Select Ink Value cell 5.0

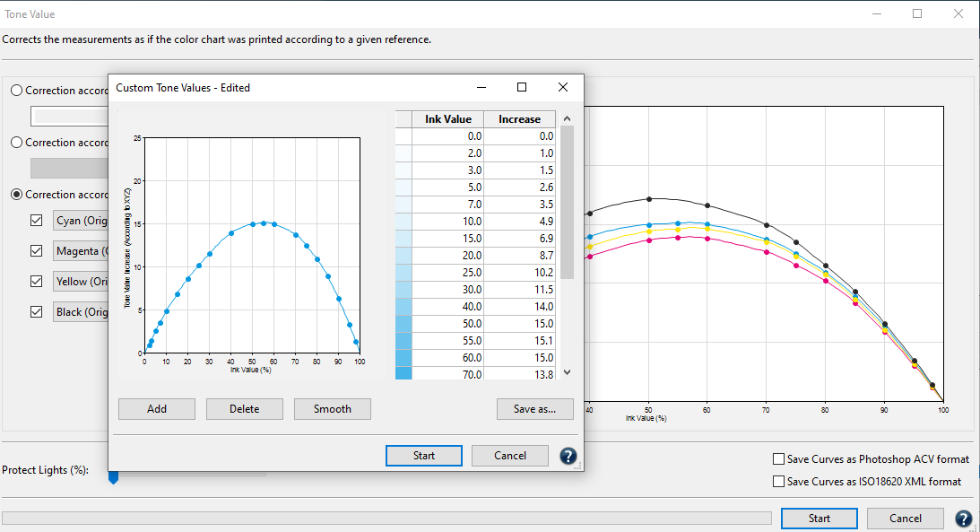click(x=448, y=187)
